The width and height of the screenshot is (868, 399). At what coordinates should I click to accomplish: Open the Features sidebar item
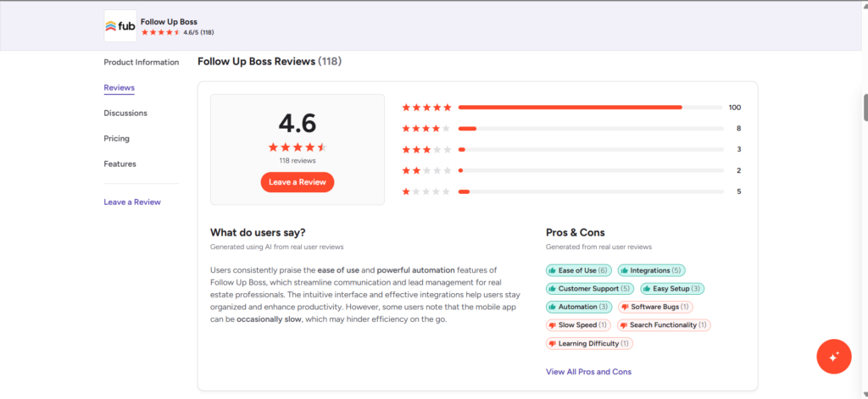pos(120,163)
